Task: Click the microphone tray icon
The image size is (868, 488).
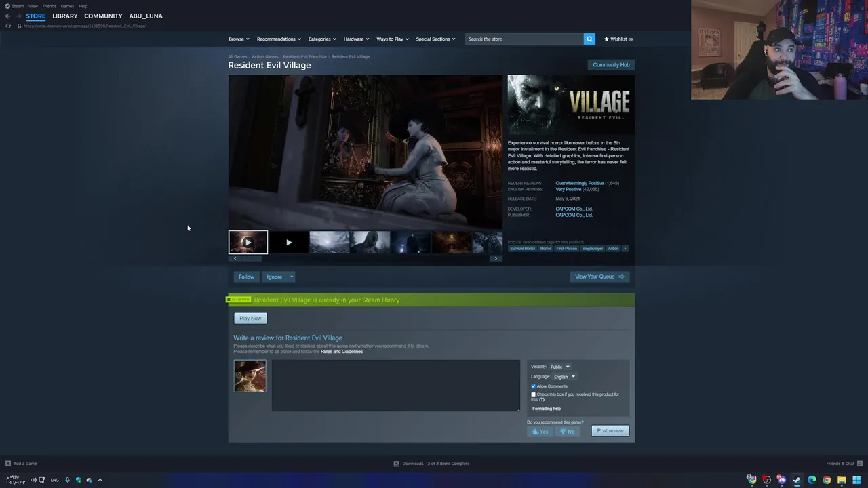Action: click(67, 480)
